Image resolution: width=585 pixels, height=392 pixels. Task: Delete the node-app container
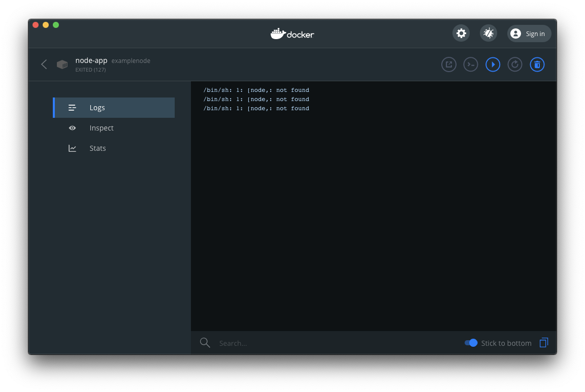point(537,64)
